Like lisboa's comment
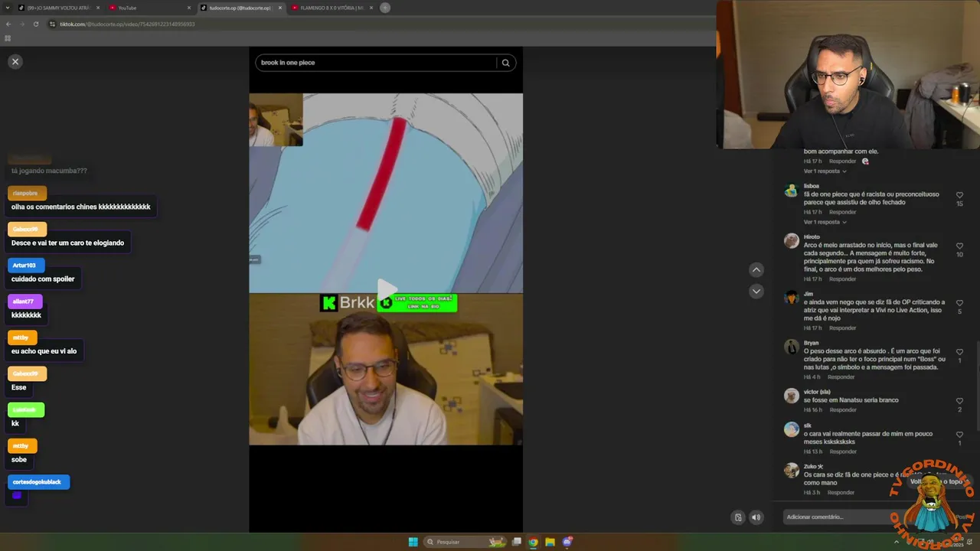980x551 pixels. pos(959,195)
